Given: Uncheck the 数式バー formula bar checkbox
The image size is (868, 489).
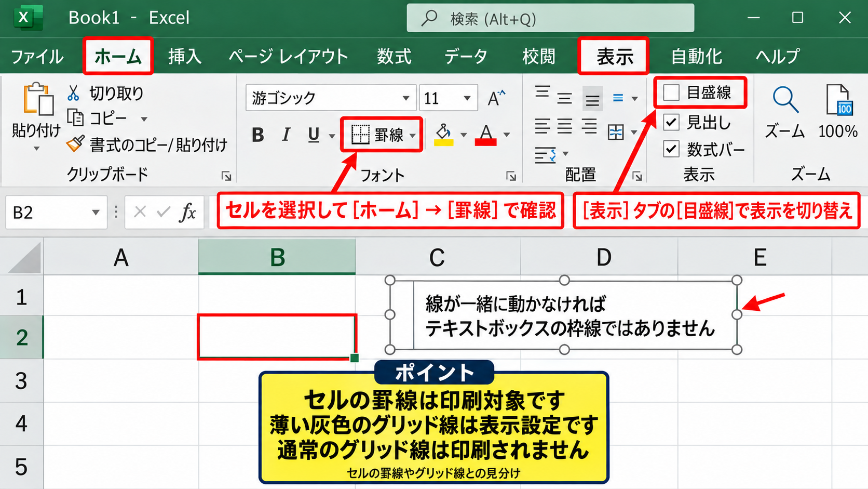Looking at the screenshot, I should [x=671, y=150].
